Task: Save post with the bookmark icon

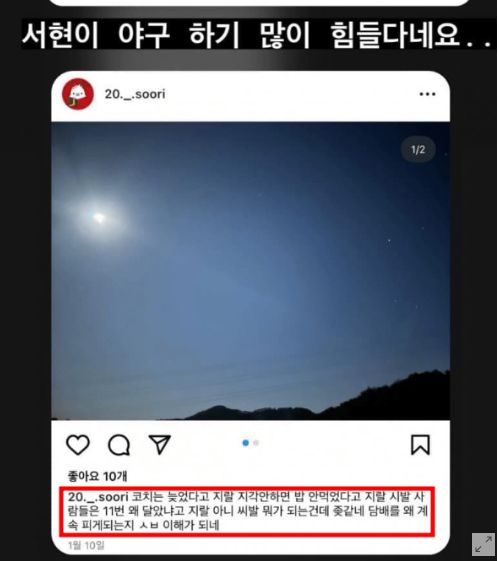Action: (420, 445)
